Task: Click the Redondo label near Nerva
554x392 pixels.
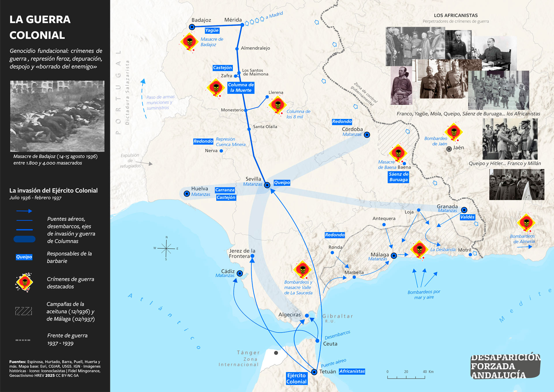Action: pyautogui.click(x=203, y=141)
